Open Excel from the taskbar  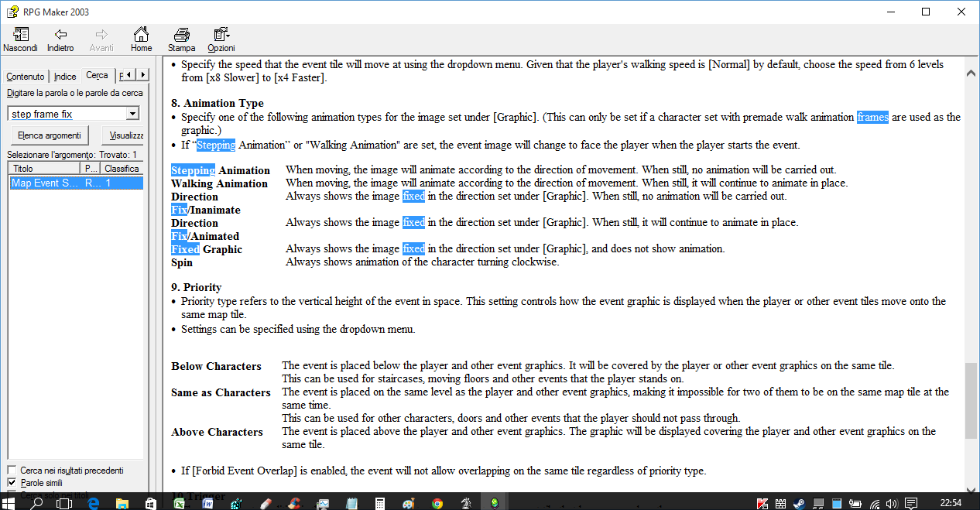tap(179, 502)
